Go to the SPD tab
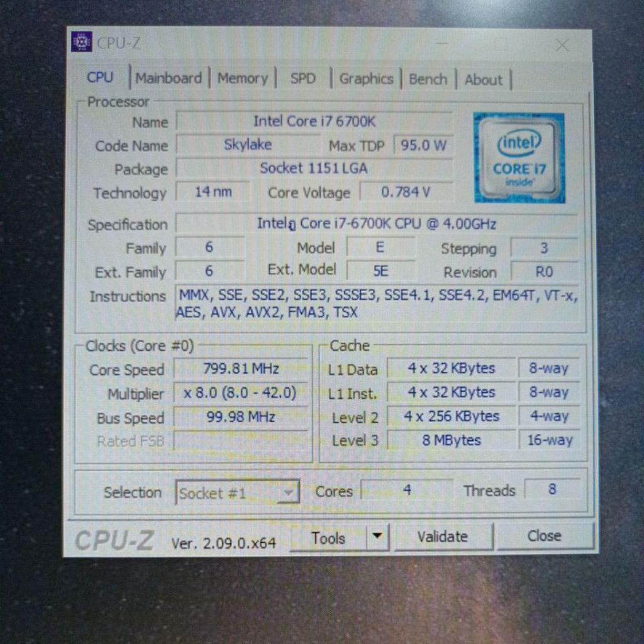644x644 pixels. point(303,79)
